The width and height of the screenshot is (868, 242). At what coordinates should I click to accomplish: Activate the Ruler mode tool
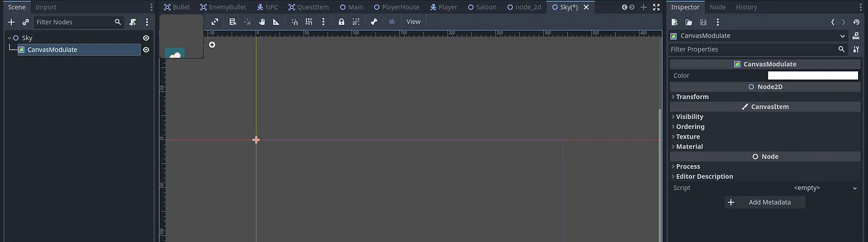[x=277, y=22]
